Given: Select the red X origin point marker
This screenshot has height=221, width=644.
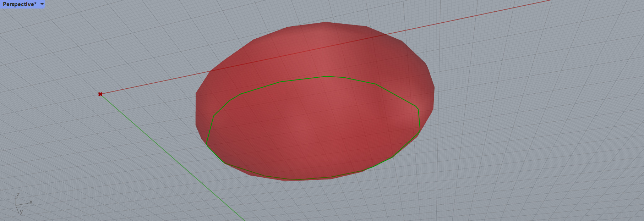Looking at the screenshot, I should click(x=100, y=94).
